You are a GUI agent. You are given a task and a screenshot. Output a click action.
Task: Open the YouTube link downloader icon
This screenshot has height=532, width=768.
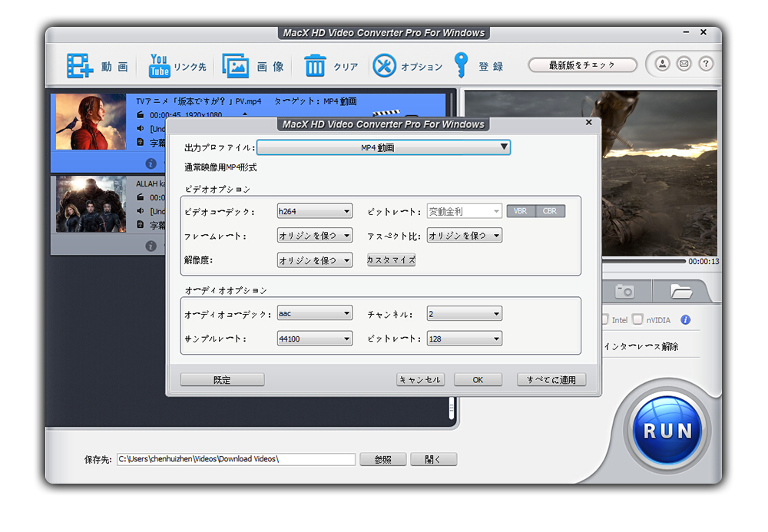click(x=159, y=65)
